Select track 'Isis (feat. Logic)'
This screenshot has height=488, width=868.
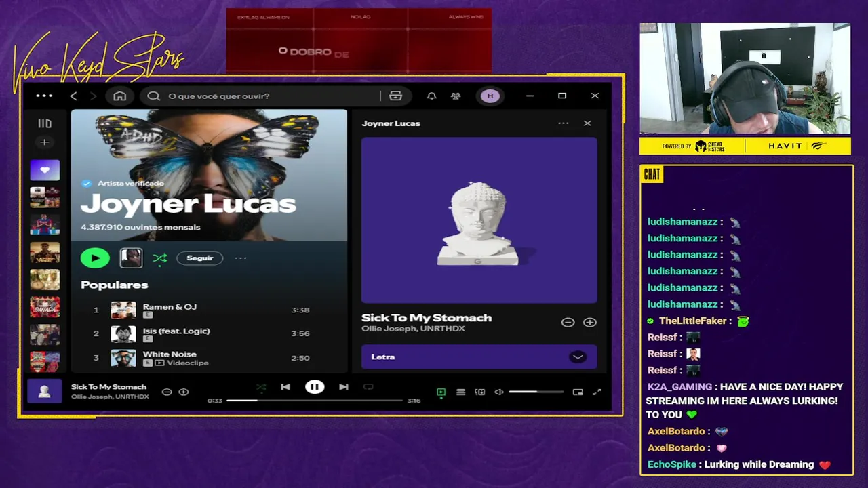click(176, 331)
